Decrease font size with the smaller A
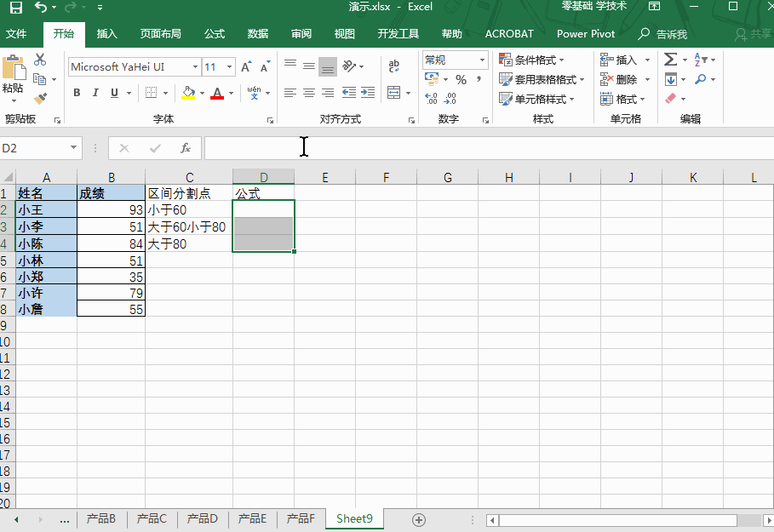Screen dimensions: 774x532 click(265, 66)
